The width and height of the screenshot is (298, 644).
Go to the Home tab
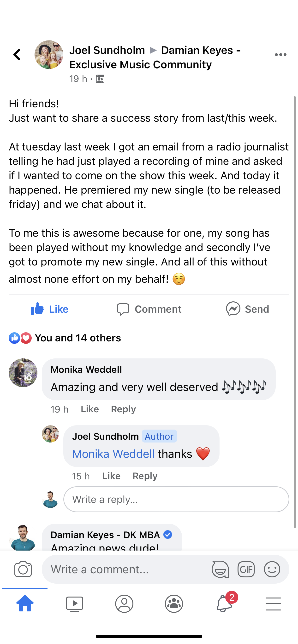coord(25,604)
